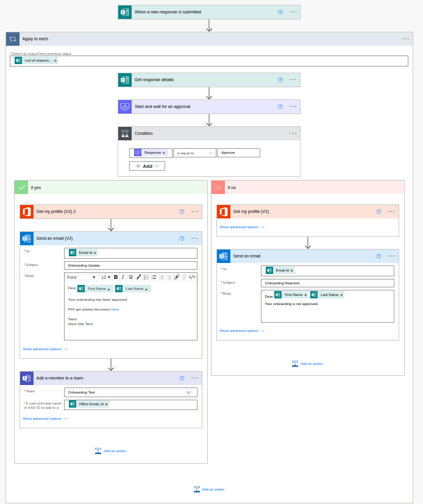The height and width of the screenshot is (504, 423).
Task: Open the font size dropdown showing 12
Action: click(105, 277)
